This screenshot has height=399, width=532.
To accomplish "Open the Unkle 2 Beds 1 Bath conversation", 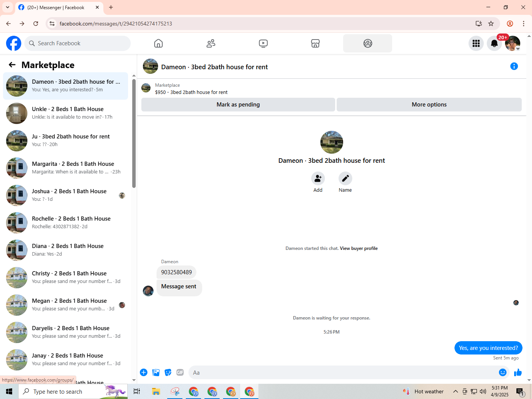I will [66, 113].
